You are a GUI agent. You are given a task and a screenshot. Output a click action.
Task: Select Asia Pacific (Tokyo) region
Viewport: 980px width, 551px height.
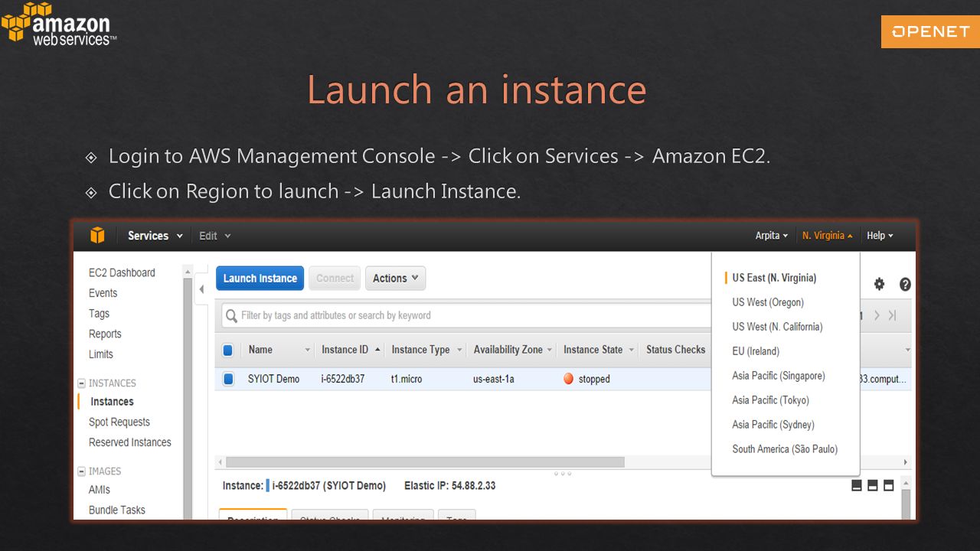(x=770, y=400)
